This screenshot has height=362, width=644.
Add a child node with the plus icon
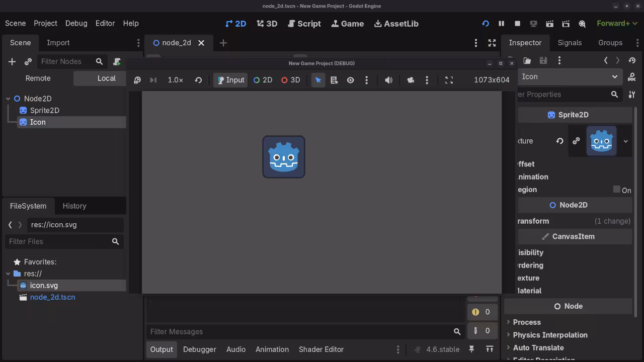pos(12,61)
